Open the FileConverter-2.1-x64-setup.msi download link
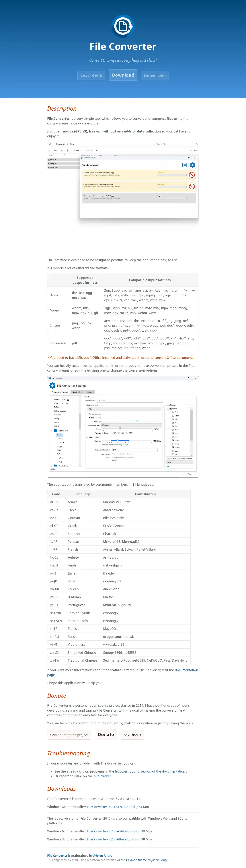The height and width of the screenshot is (868, 246). [110, 807]
